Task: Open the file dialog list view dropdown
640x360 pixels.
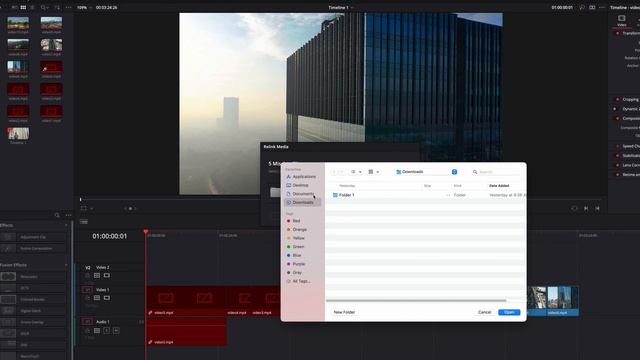Action: [356, 172]
